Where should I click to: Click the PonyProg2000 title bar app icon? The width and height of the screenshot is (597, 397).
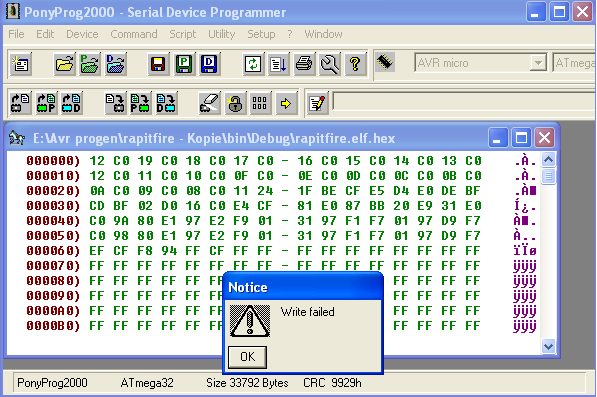[13, 11]
